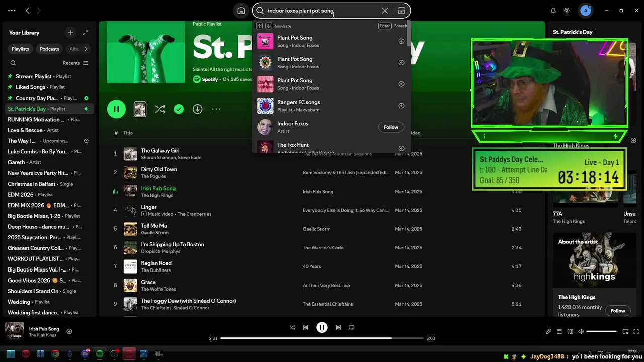Go to Spotify Home via house icon
The width and height of the screenshot is (644, 362).
(x=241, y=11)
